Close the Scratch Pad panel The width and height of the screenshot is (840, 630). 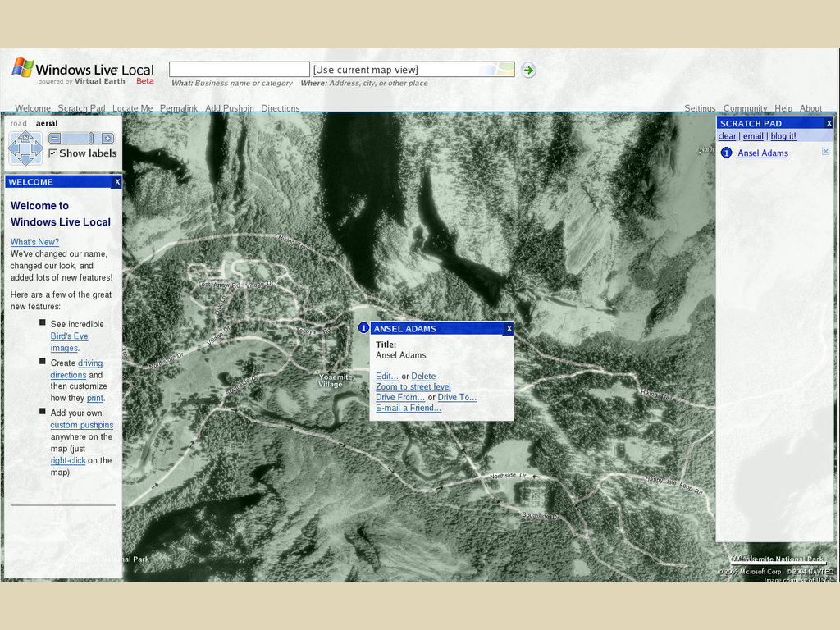point(829,123)
